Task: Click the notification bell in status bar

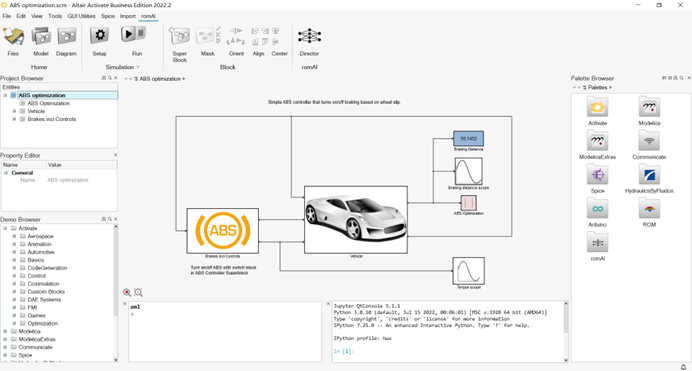Action: click(683, 367)
